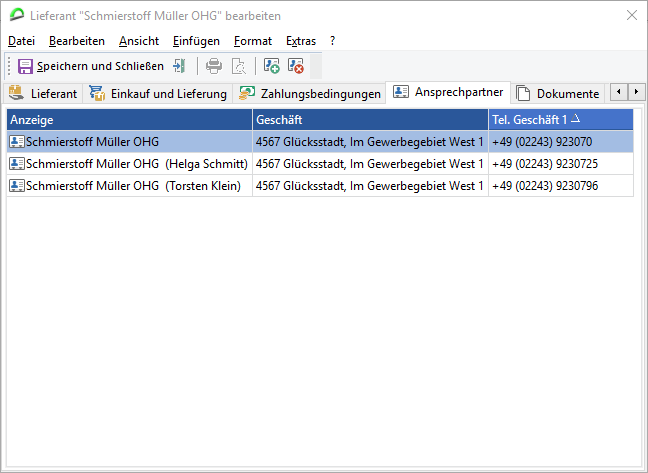Click phone number +49 (02243) 9230725
This screenshot has width=648, height=473.
[545, 164]
